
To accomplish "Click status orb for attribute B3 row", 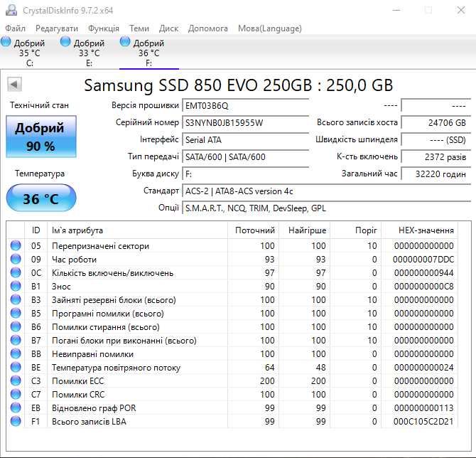I will [16, 299].
